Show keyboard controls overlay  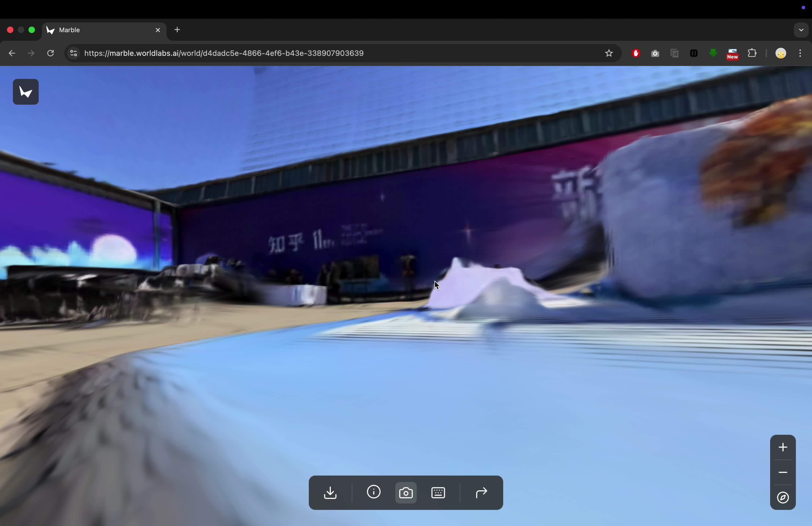[x=437, y=493]
